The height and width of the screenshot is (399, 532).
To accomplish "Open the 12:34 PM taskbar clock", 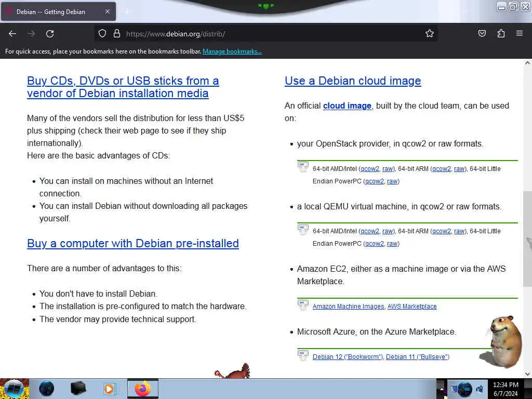I will tap(506, 389).
